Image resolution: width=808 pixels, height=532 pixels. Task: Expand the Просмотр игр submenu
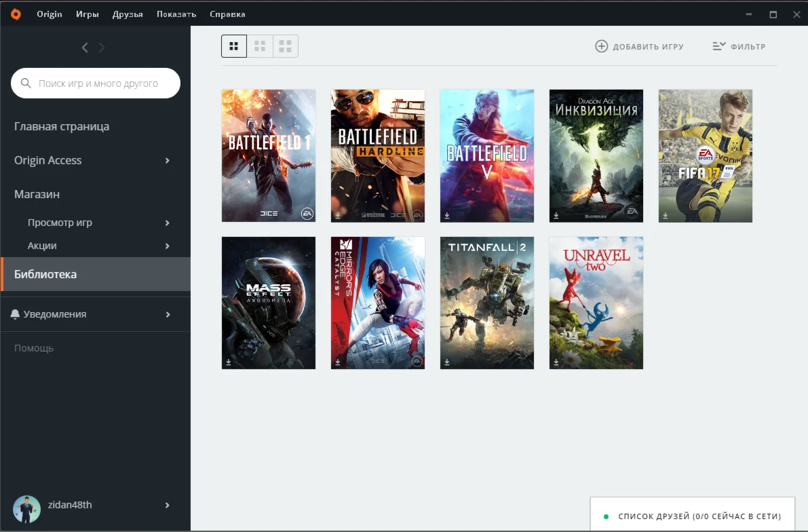pyautogui.click(x=167, y=223)
